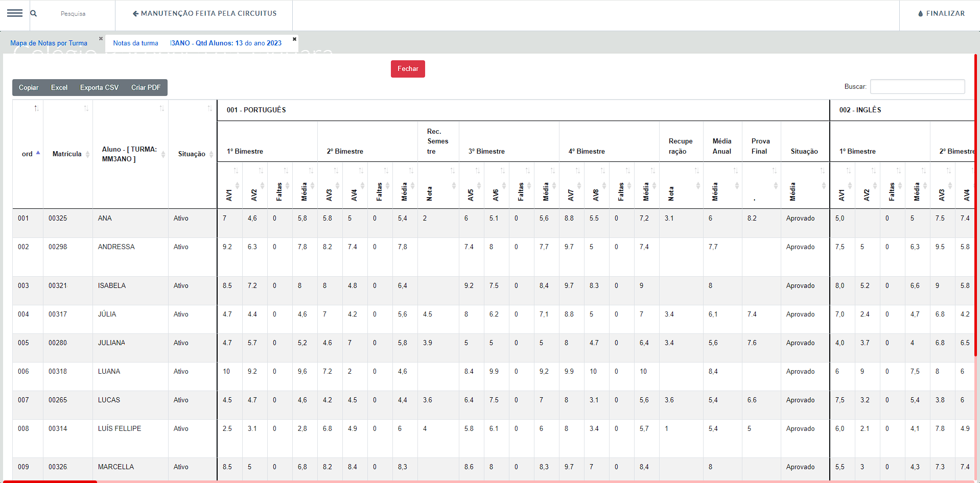The height and width of the screenshot is (483, 980).
Task: Click matrícula 00325
Action: coord(58,218)
